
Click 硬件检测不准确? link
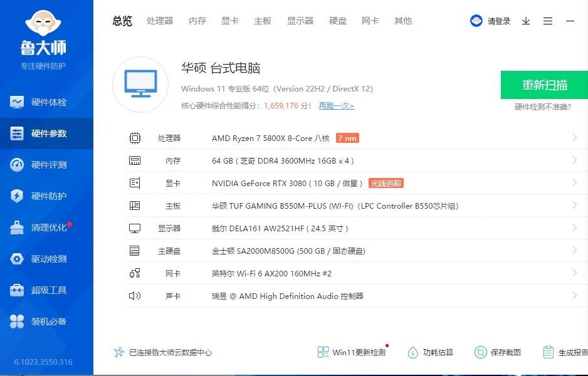coord(543,107)
